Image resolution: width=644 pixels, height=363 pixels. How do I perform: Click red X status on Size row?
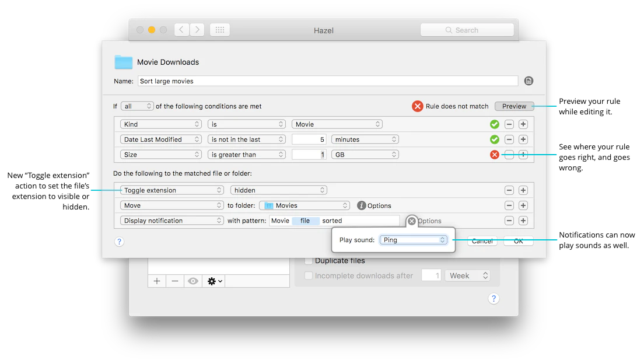pos(495,155)
